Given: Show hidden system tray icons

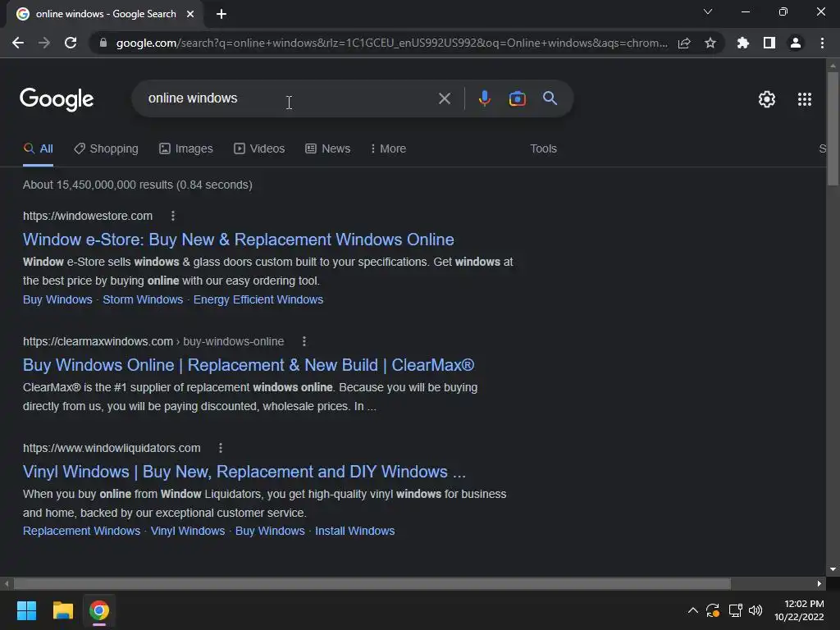Looking at the screenshot, I should point(692,610).
